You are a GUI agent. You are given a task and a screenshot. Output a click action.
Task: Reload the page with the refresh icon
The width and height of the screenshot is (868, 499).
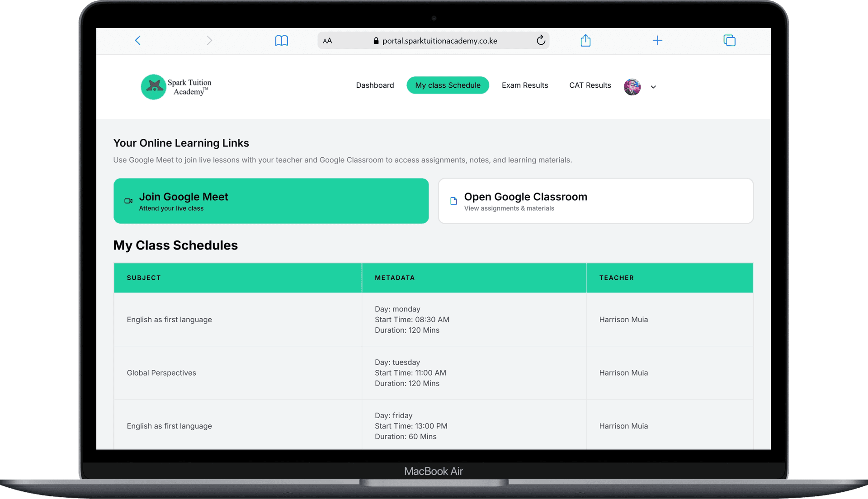click(541, 41)
